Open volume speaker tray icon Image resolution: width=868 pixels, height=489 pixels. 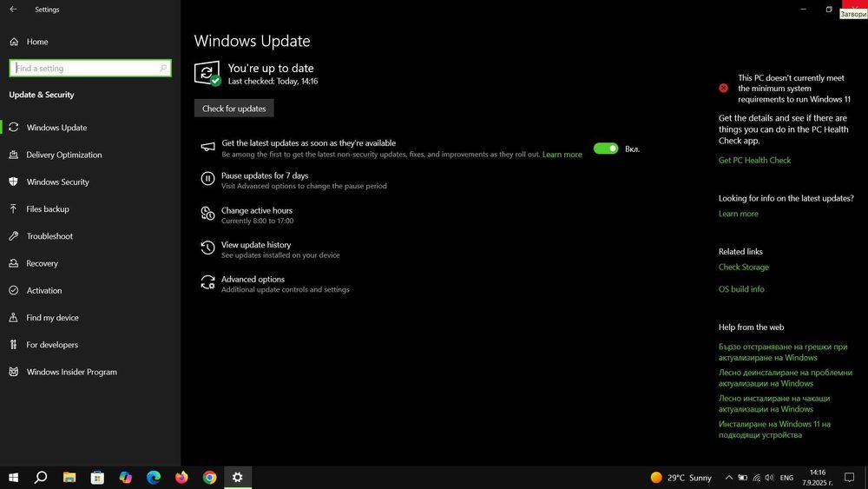[769, 478]
